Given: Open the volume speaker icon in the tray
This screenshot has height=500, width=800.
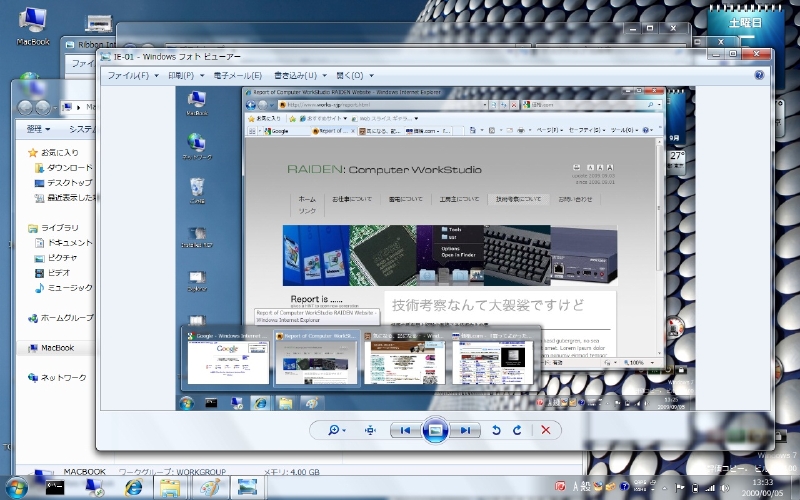Looking at the screenshot, I should (725, 488).
